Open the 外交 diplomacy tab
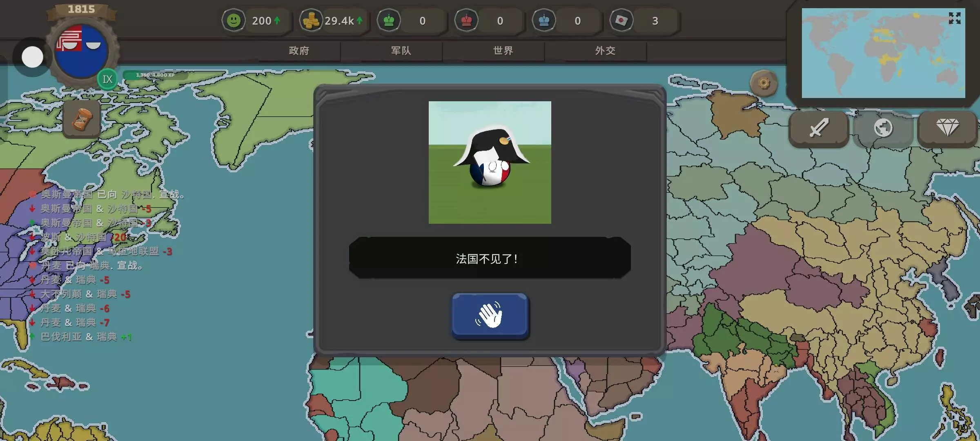980x441 pixels. tap(605, 51)
